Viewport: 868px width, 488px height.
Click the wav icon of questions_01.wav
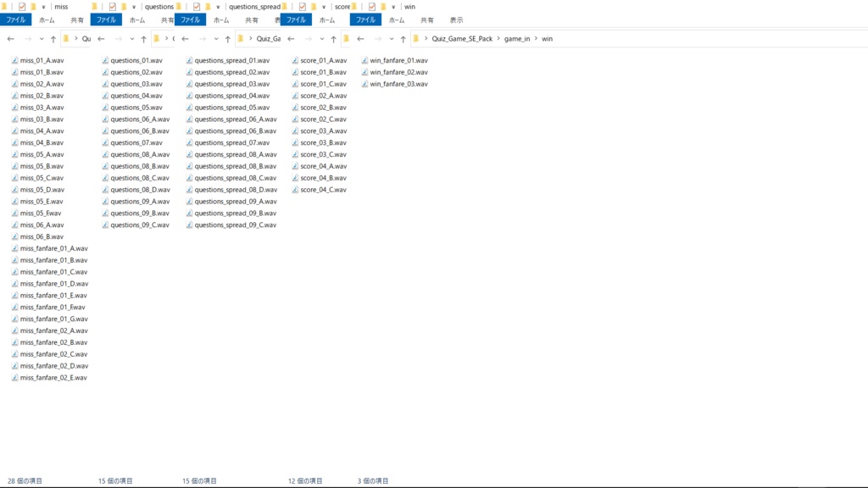pos(105,60)
